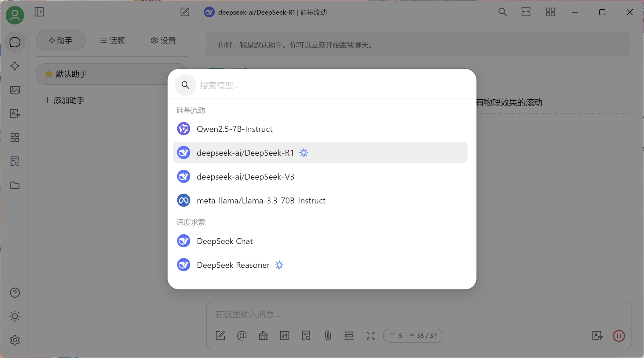Click the Meta logo icon
This screenshot has width=644, height=358.
click(x=184, y=200)
